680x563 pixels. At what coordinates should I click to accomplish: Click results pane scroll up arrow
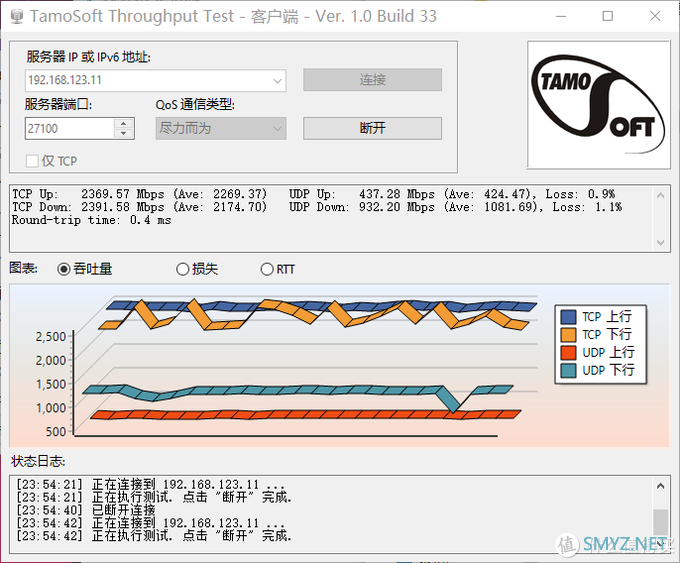pyautogui.click(x=660, y=196)
